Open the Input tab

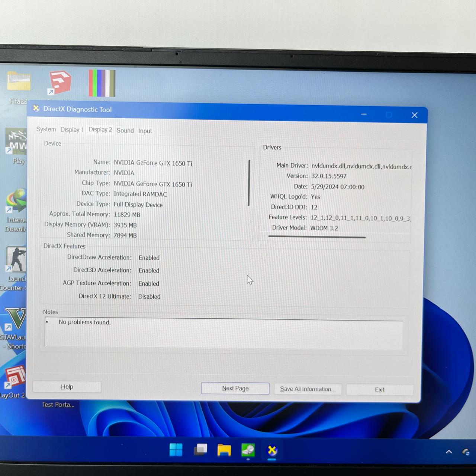(145, 131)
